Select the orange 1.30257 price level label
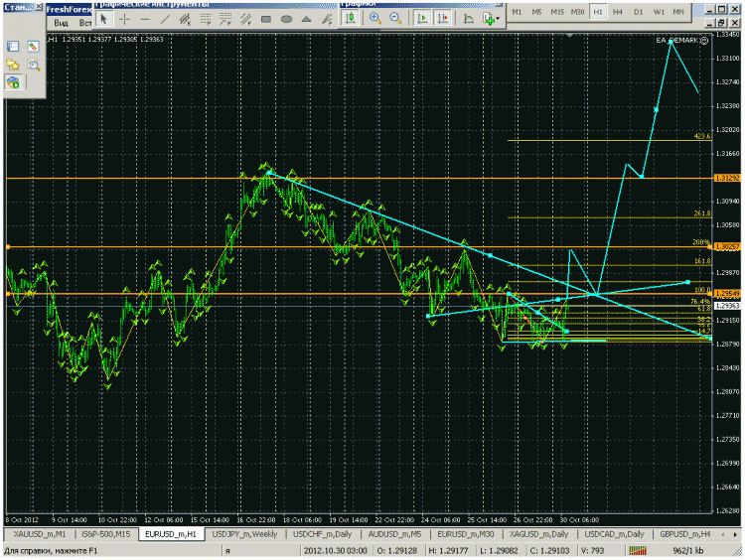 click(x=727, y=247)
